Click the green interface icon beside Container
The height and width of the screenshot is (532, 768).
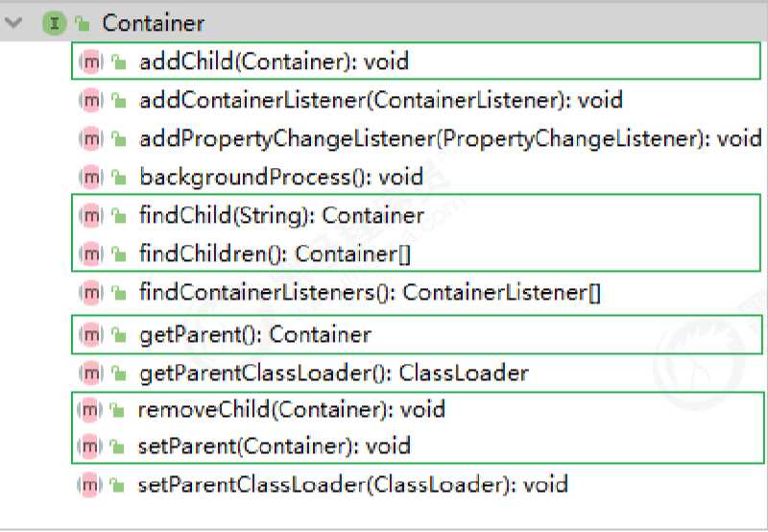55,23
